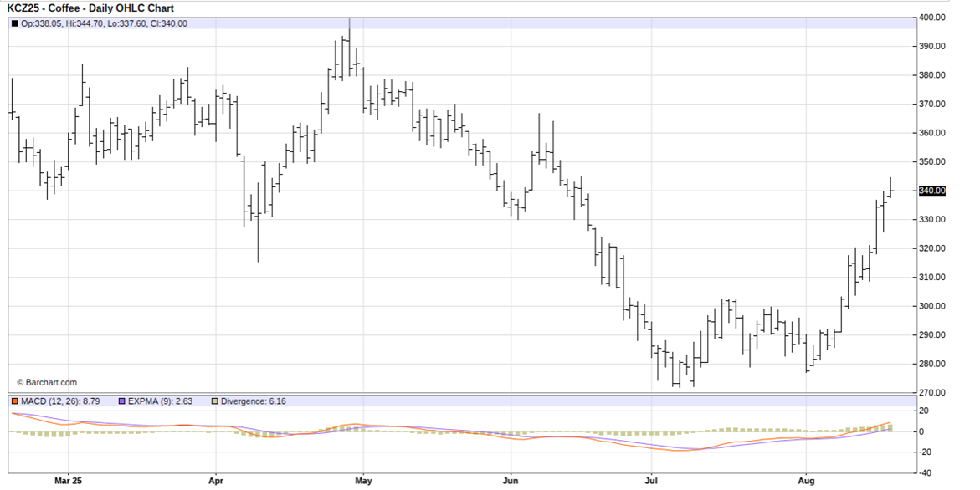Click the Mar 25 date axis label
Image resolution: width=980 pixels, height=490 pixels.
click(68, 481)
